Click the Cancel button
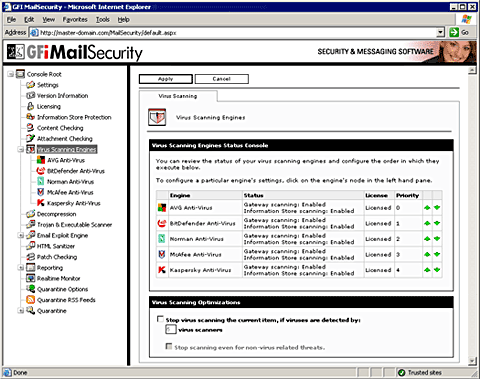 coord(222,79)
